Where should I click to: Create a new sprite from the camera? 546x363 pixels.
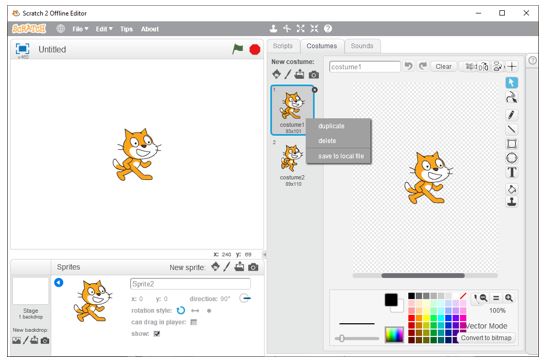pyautogui.click(x=253, y=267)
